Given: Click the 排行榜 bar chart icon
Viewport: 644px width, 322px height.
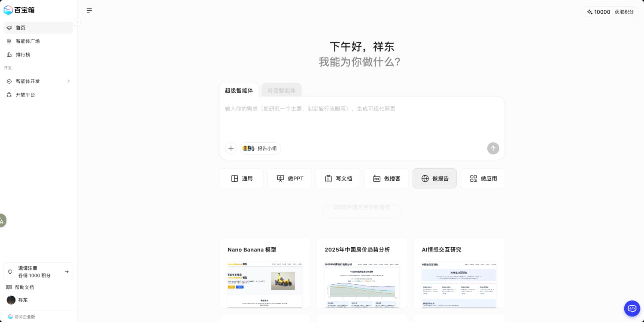Looking at the screenshot, I should click(9, 55).
